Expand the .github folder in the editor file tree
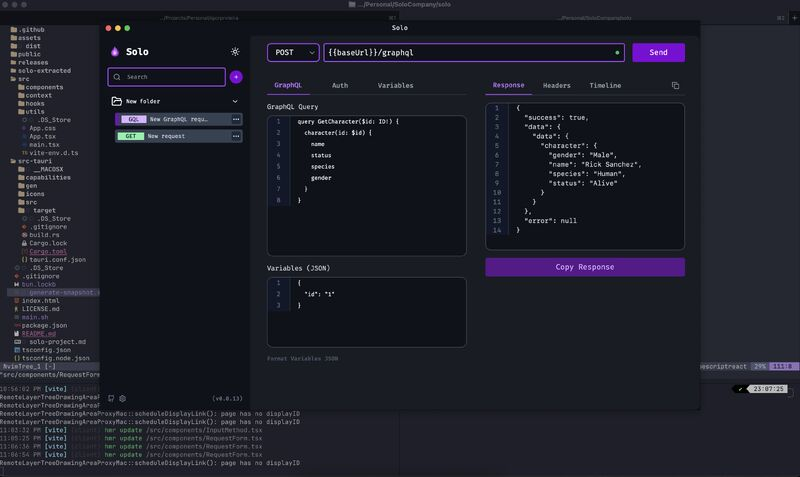800x477 pixels. click(28, 30)
